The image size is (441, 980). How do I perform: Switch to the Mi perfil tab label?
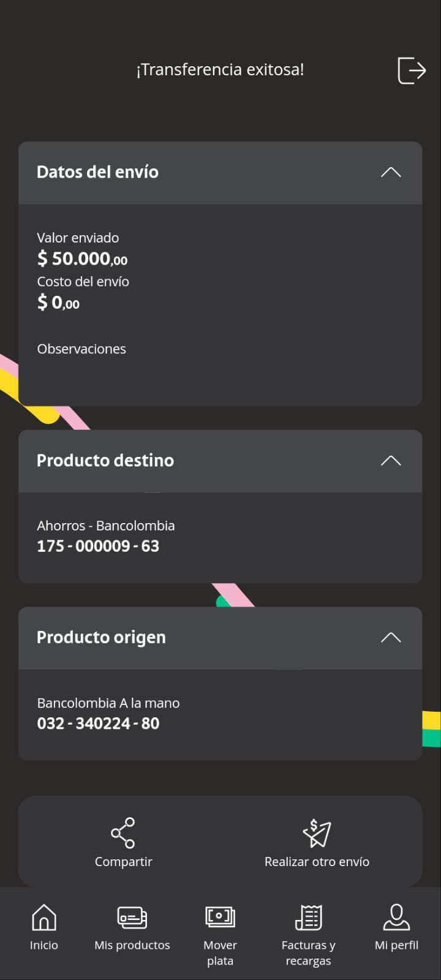(x=396, y=945)
